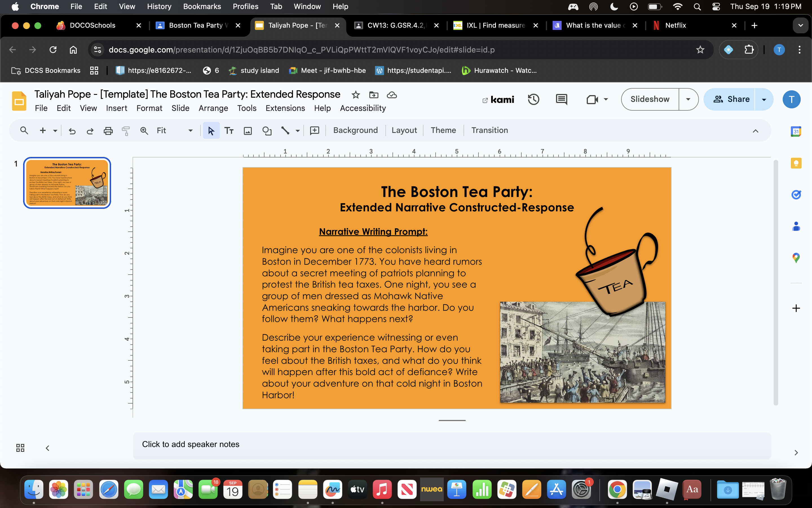Open Google Maps side panel
The height and width of the screenshot is (508, 812).
796,258
